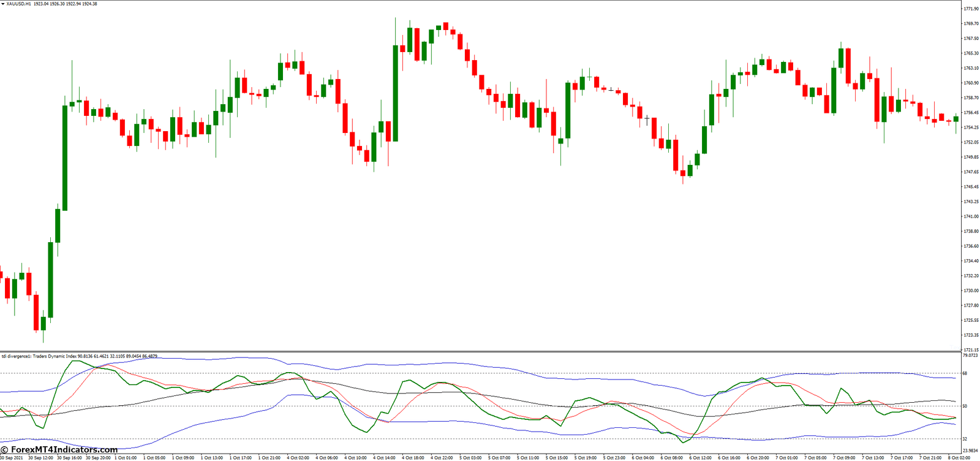
Task: Click the 1723.35 price axis label
Action: (971, 335)
